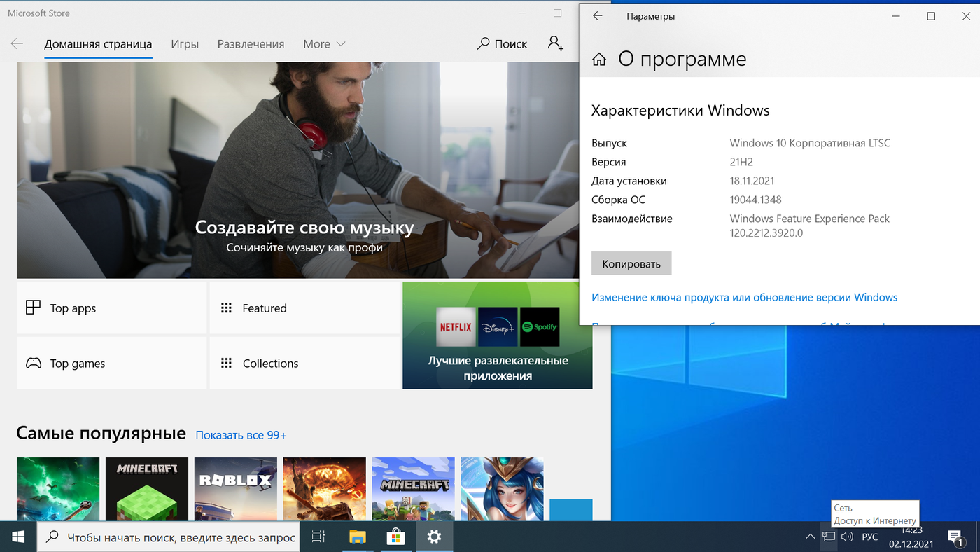Screen dimensions: 980x552
Task: Open the Netflix tile in the entertainment banner
Action: tap(456, 326)
